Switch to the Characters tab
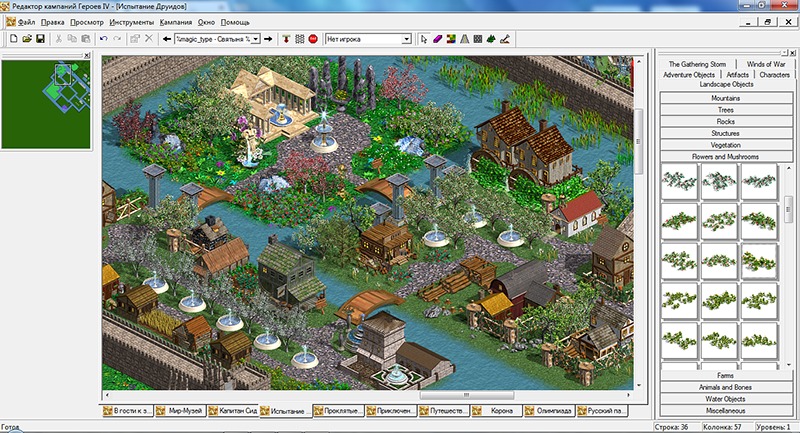Screen dimensions: 800x433 774,74
